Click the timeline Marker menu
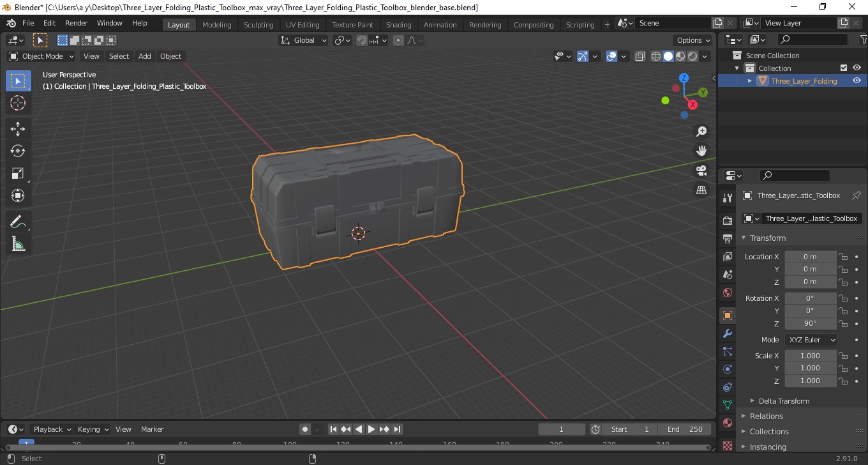868x465 pixels. (x=152, y=429)
